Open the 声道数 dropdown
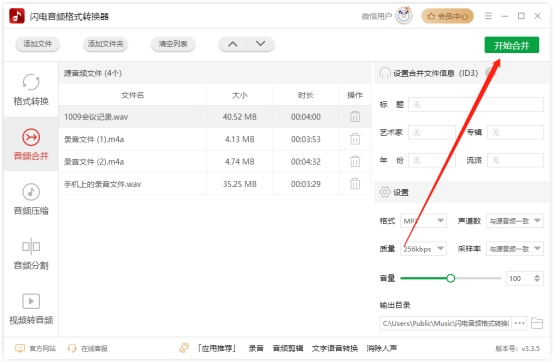The height and width of the screenshot is (363, 554). click(x=515, y=221)
